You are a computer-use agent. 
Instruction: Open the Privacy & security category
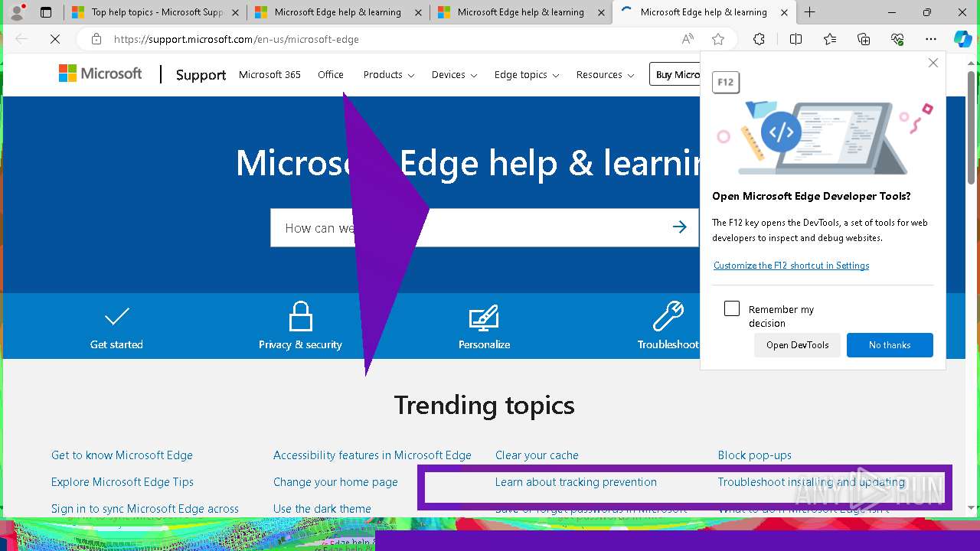[300, 326]
